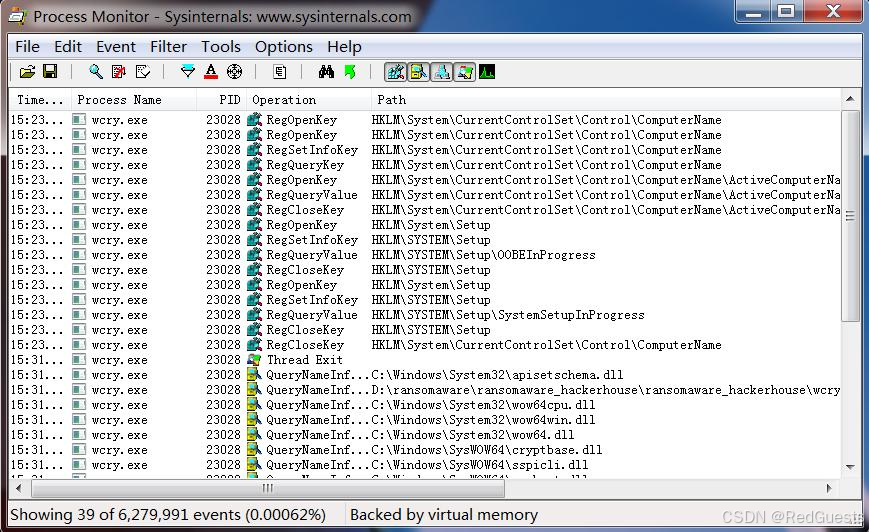869x532 pixels.
Task: Toggle Show Registry Activity filter
Action: 396,71
